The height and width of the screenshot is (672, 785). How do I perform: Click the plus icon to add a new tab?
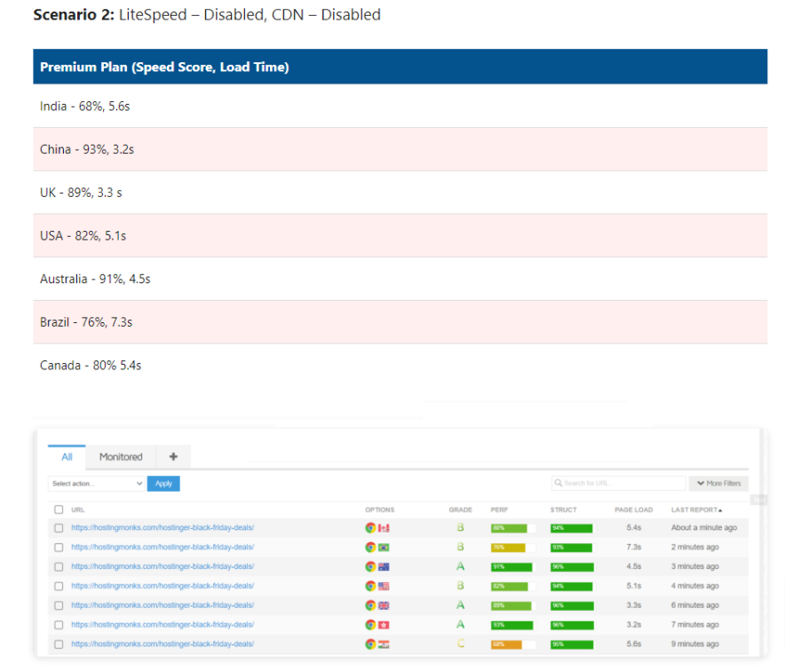point(172,455)
